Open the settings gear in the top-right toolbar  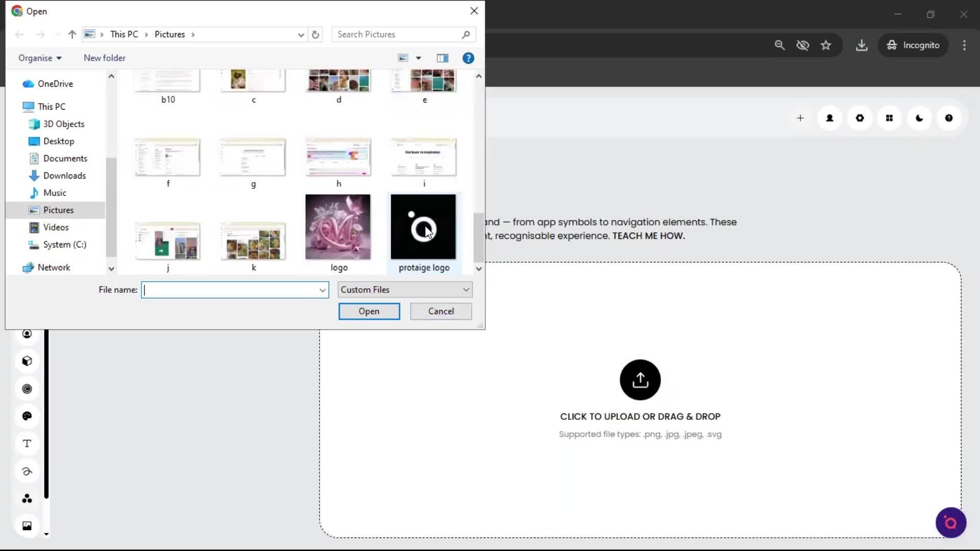860,118
